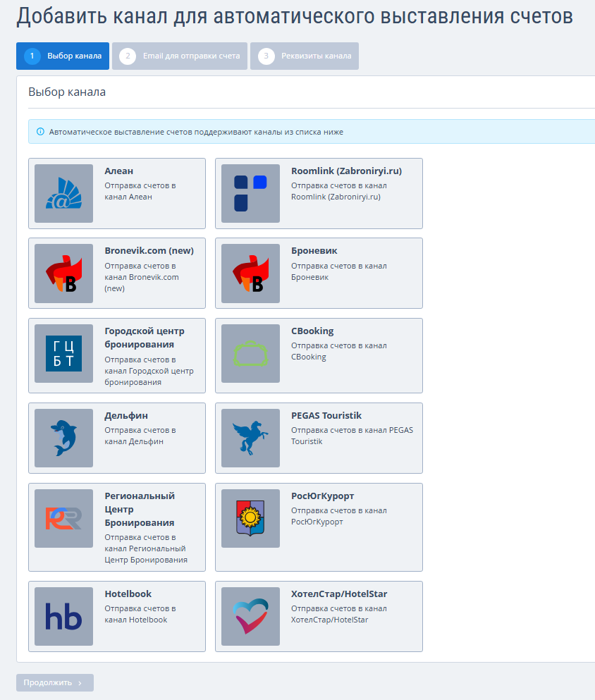The image size is (595, 700).
Task: Click the Региональный Центр Бронирования logo
Action: pos(64,518)
